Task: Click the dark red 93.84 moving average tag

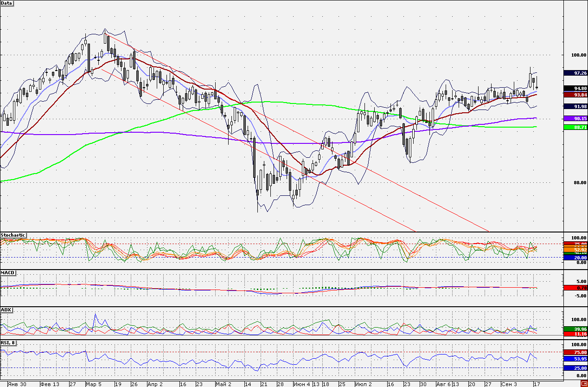Action: (575, 95)
